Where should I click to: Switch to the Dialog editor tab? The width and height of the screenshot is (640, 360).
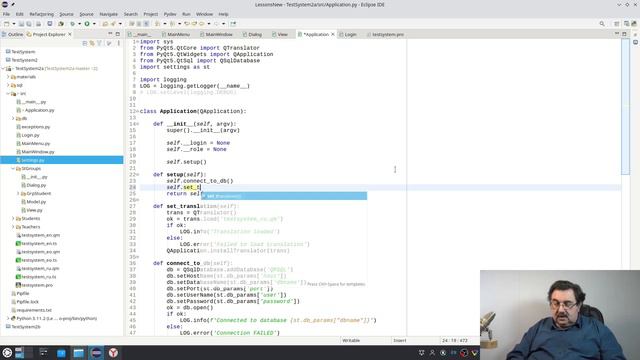[253, 35]
